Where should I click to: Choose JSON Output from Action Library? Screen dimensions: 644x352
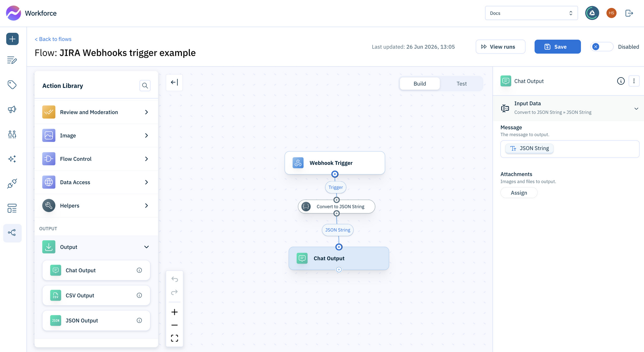pos(96,321)
